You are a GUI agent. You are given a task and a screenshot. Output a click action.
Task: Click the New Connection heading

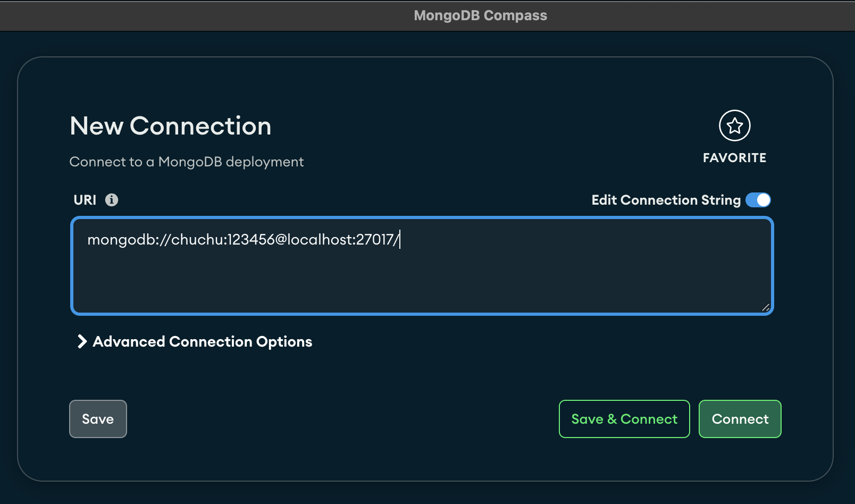[x=171, y=126]
